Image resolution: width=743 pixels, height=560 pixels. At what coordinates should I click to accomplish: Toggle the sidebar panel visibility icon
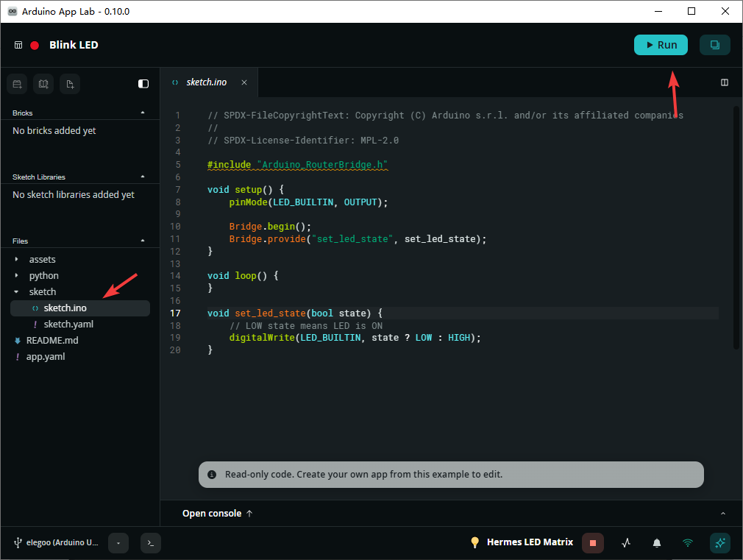click(143, 84)
